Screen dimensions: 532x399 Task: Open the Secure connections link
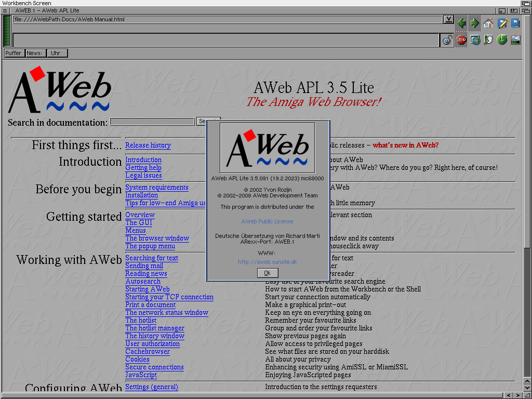pyautogui.click(x=154, y=367)
